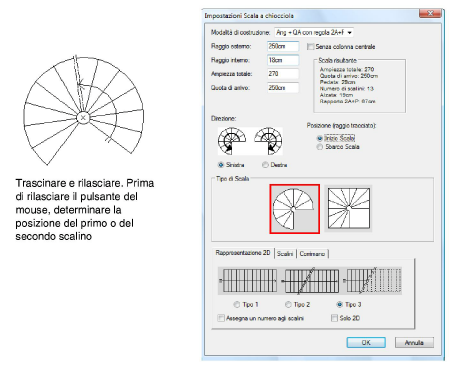Image resolution: width=464 pixels, height=369 pixels.
Task: Click the Quota di arrivo input field
Action: pyautogui.click(x=283, y=88)
